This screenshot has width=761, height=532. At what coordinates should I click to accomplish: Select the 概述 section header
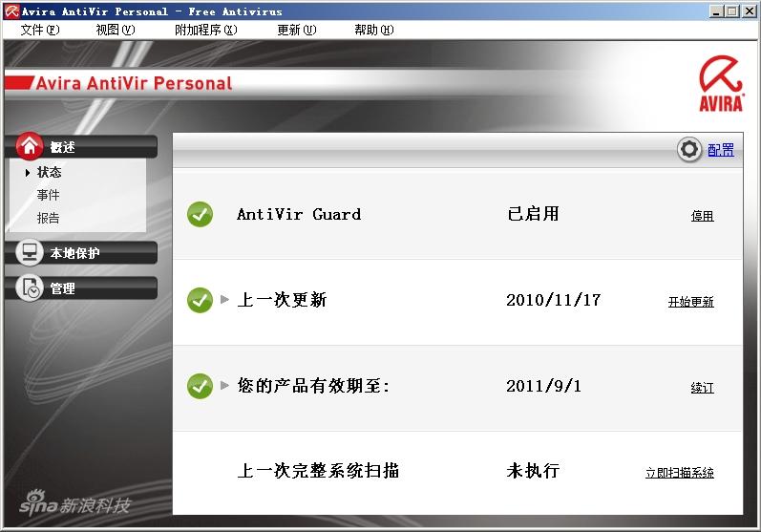pyautogui.click(x=81, y=146)
